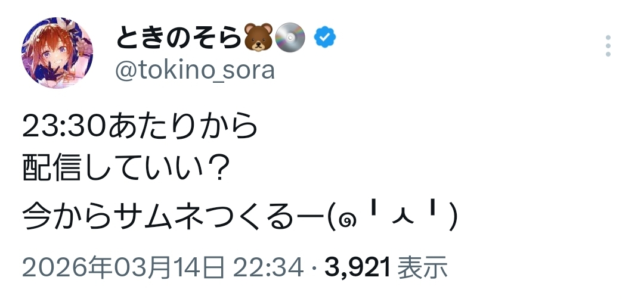Click the tweet line 23:30あたりから
644x299 pixels.
141,127
